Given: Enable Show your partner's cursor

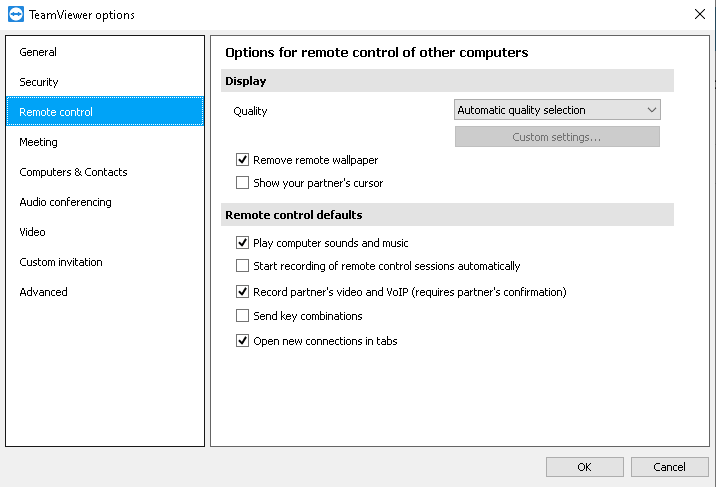Looking at the screenshot, I should point(242,183).
